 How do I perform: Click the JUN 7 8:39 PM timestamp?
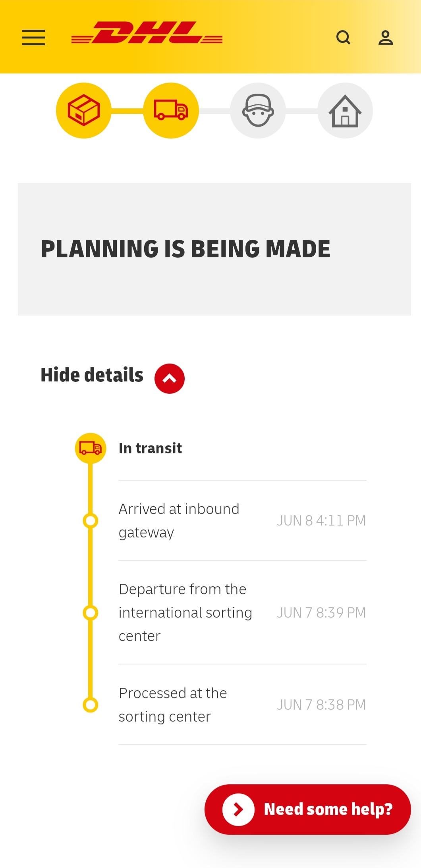coord(321,612)
